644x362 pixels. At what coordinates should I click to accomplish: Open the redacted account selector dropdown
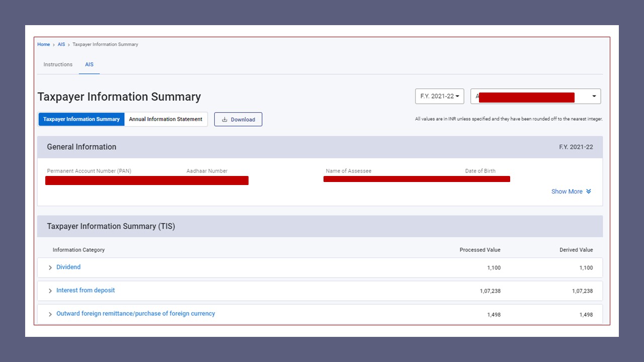pyautogui.click(x=535, y=96)
